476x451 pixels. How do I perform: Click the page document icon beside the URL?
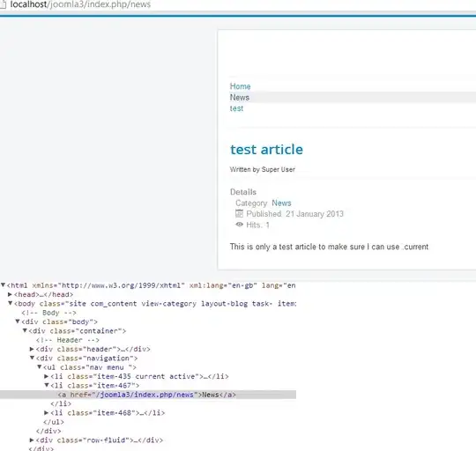coord(3,4)
